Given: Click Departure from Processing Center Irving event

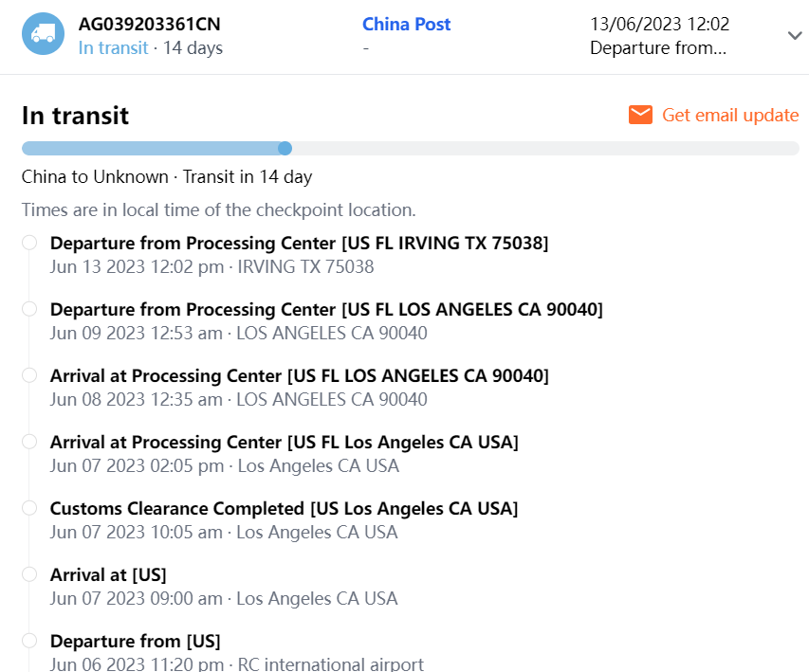Looking at the screenshot, I should [x=299, y=244].
